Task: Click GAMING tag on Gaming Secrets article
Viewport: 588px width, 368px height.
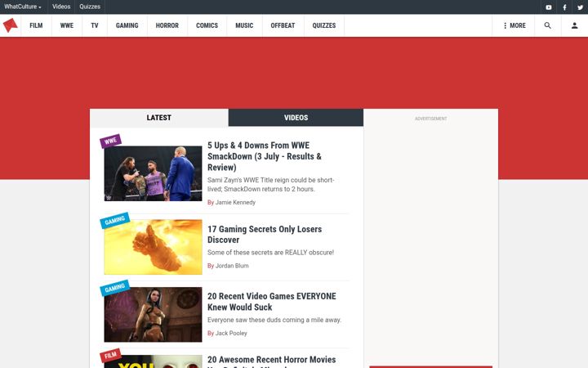Action: pos(115,221)
